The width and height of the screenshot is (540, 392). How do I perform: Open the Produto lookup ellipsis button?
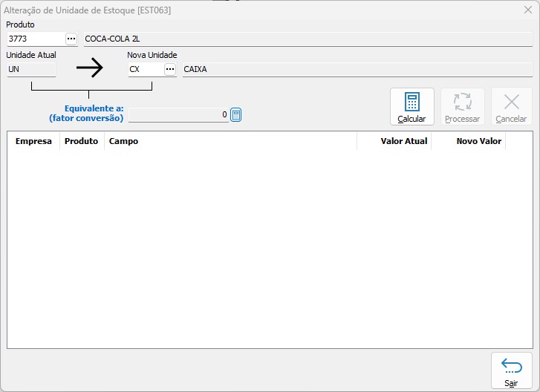click(x=71, y=39)
